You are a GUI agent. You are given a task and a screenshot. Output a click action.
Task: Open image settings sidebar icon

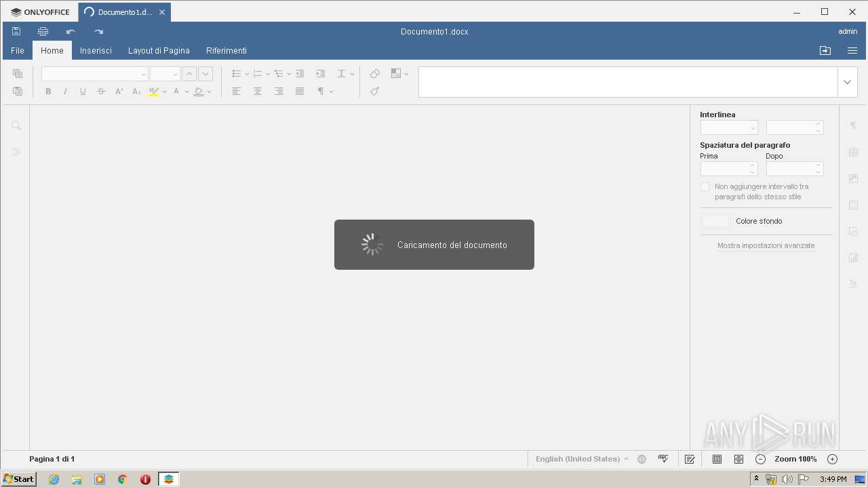(854, 178)
